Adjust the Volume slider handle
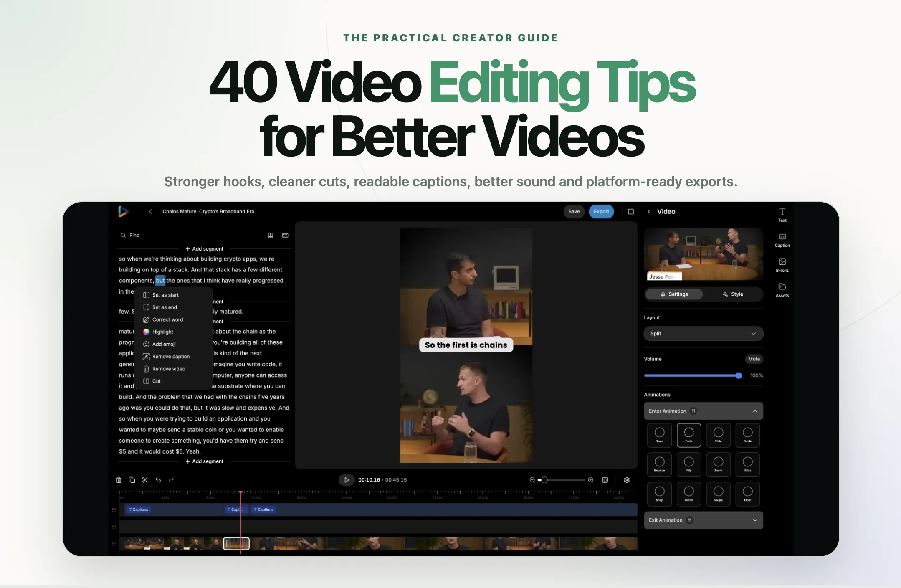The height and width of the screenshot is (588, 901). coord(739,375)
